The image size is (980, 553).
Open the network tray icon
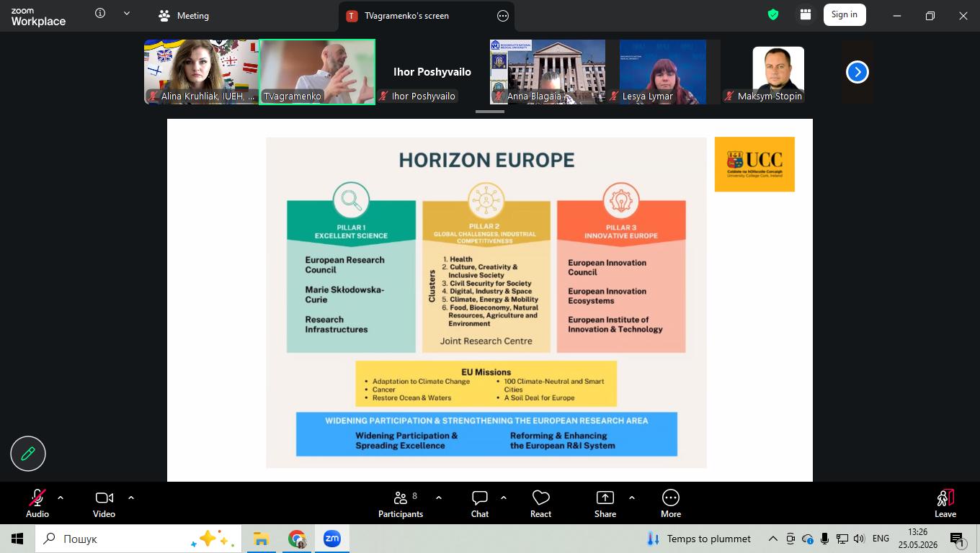click(x=842, y=539)
